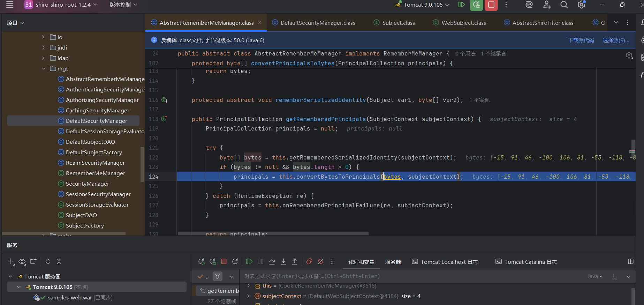Screen dimensions: 644x305
Task: Open Tomcat 9.0.105 run configuration dropdown
Action: coord(423,5)
